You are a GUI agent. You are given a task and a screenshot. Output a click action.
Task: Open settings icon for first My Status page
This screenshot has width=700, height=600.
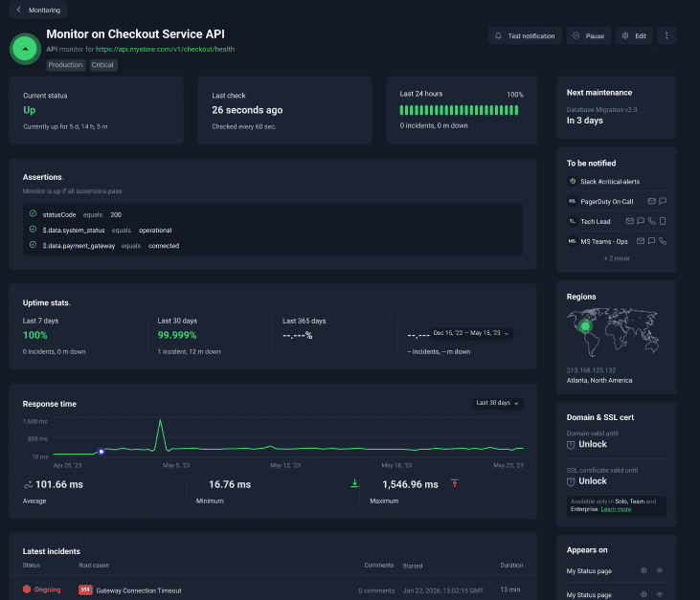coord(644,571)
